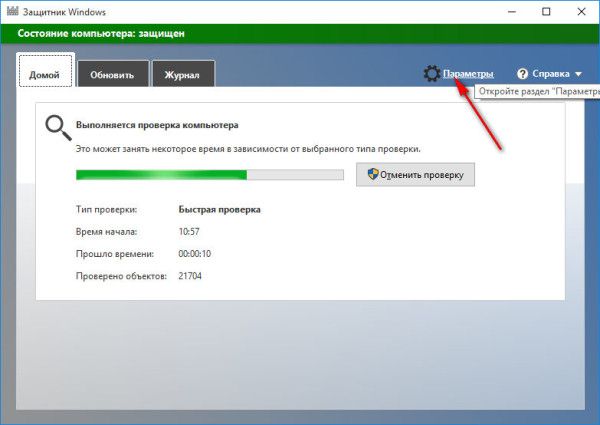The image size is (600, 425).
Task: Click the shield icon on cancel button
Action: pos(373,174)
